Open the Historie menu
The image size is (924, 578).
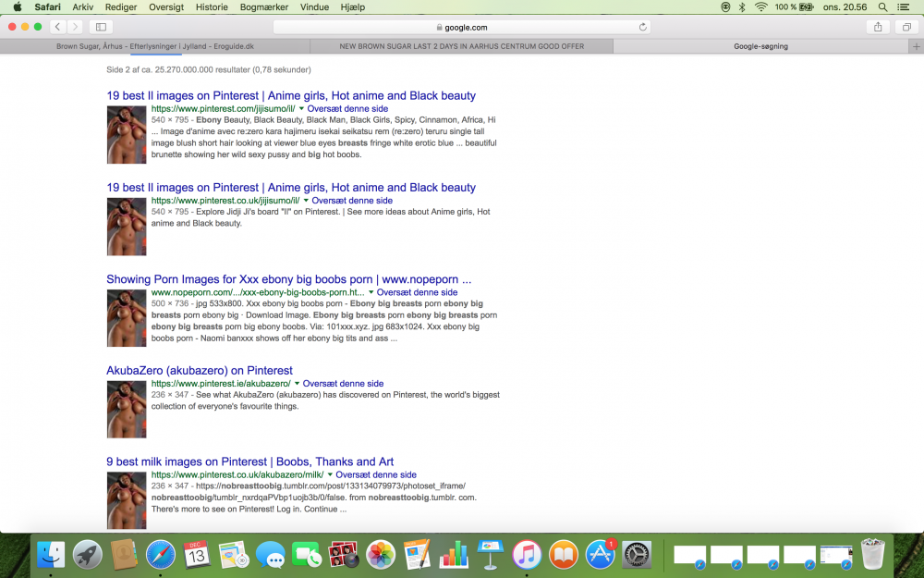coord(212,7)
